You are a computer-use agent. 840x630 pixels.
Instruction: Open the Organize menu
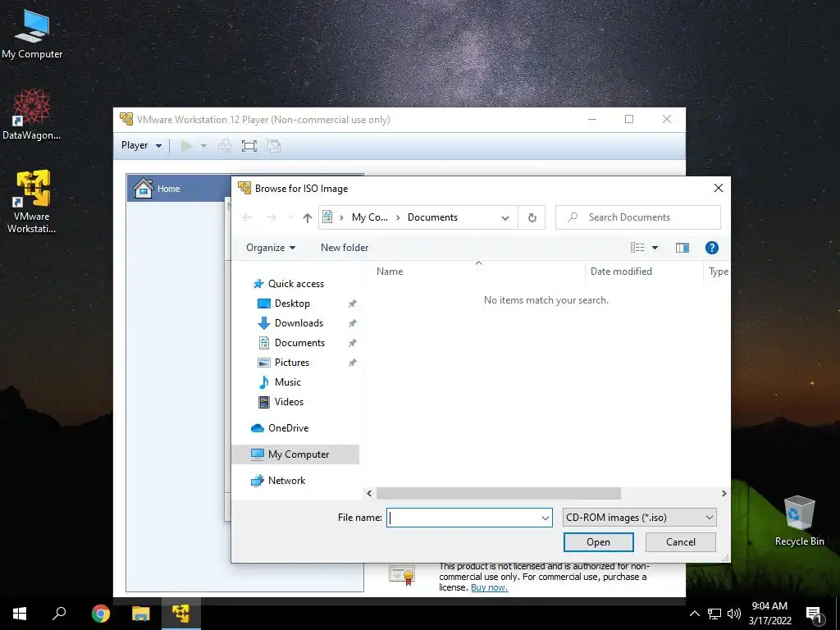point(271,248)
